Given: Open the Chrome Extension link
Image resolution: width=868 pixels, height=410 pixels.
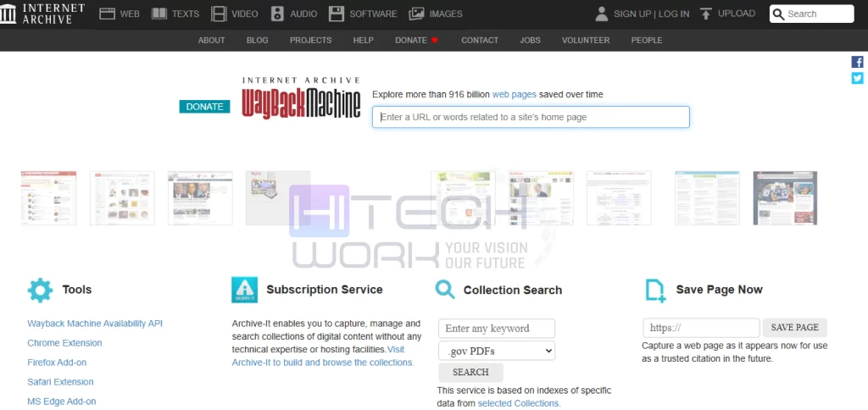Looking at the screenshot, I should 64,343.
